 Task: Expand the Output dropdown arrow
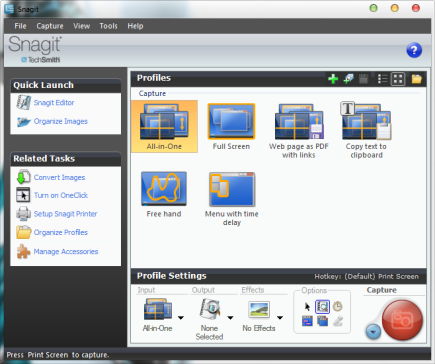coord(230,318)
